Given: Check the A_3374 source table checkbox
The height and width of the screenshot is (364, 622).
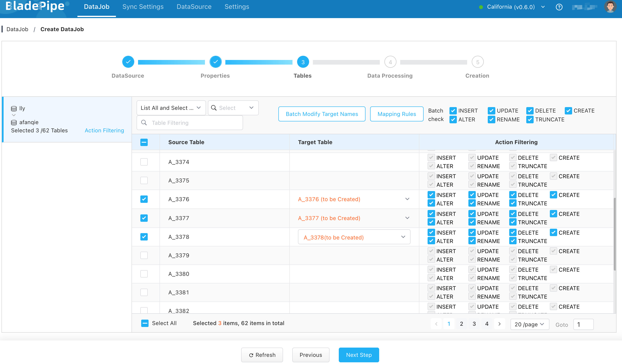Looking at the screenshot, I should (144, 162).
